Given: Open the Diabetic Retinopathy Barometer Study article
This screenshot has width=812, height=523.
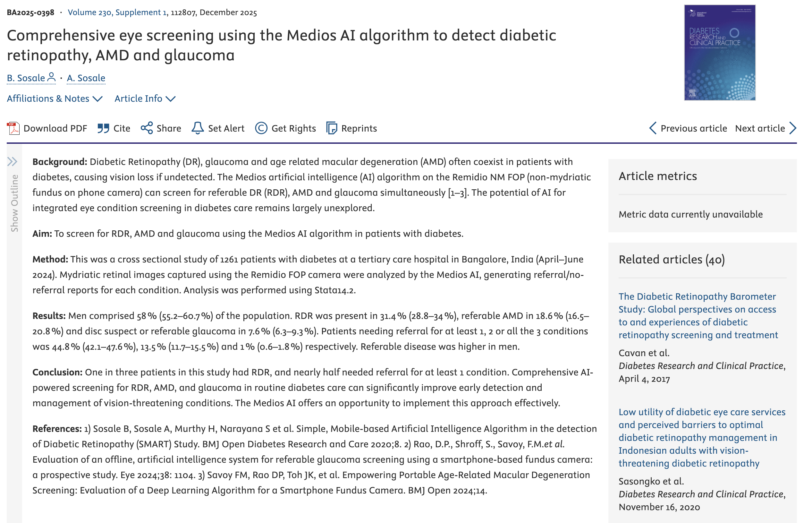Looking at the screenshot, I should (698, 315).
